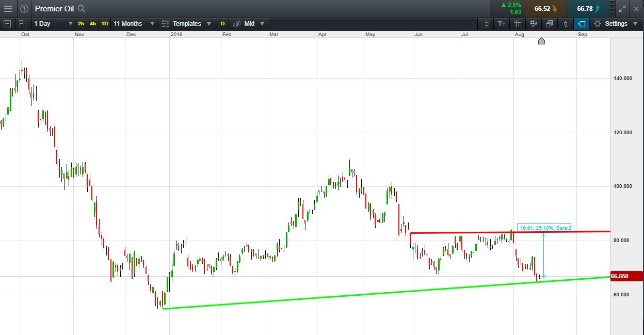Viewport: 644px width, 335px height.
Task: Select the dashed-square selection tool icon
Action: pyautogui.click(x=23, y=24)
